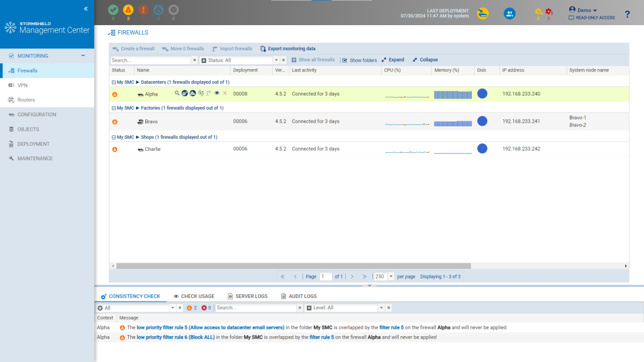Click the orange warning status icon for Alpha
The image size is (644, 362).
115,94
